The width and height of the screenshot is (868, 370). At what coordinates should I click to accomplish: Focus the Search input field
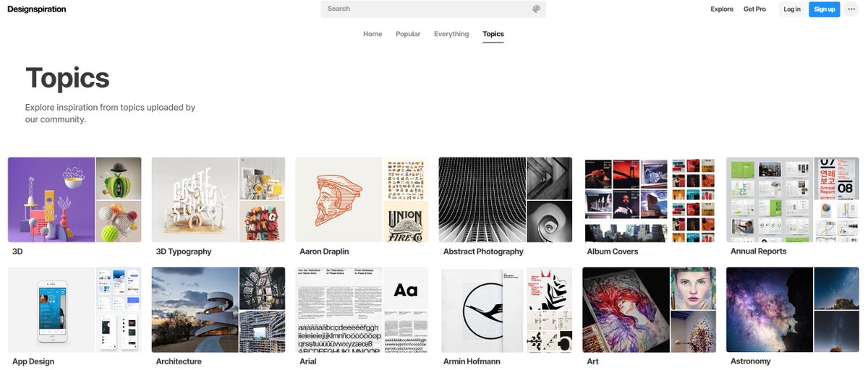(x=433, y=9)
